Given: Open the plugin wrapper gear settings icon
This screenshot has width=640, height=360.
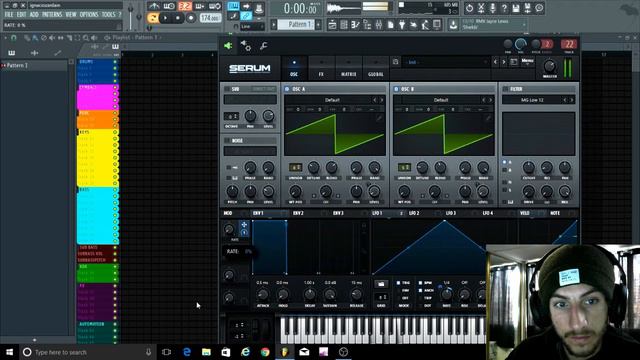Looking at the screenshot, I should [246, 46].
